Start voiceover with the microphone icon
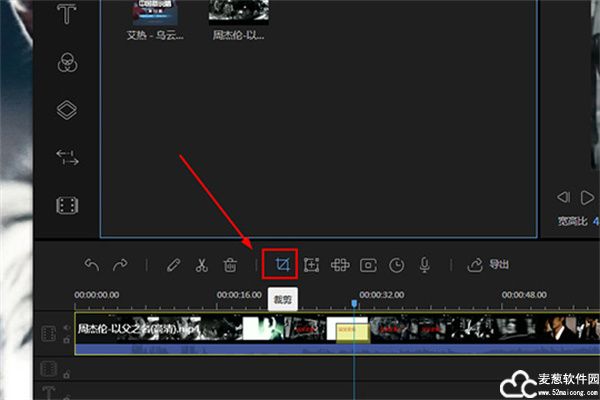The image size is (600, 400). click(425, 265)
